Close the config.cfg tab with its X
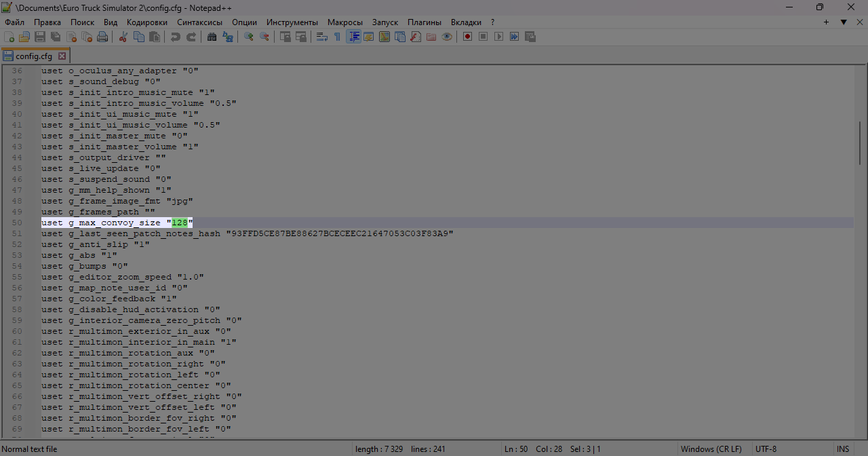868x456 pixels. pyautogui.click(x=62, y=56)
